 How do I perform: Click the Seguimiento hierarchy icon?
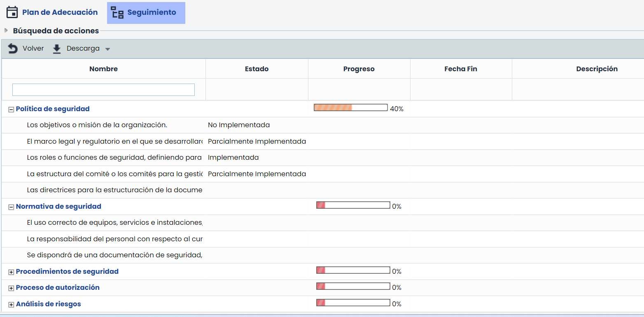(117, 12)
